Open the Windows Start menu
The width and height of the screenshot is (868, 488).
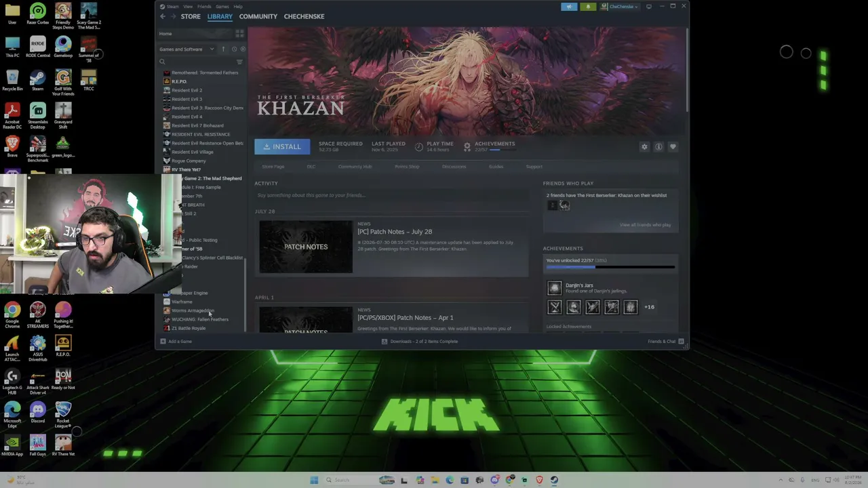click(314, 480)
